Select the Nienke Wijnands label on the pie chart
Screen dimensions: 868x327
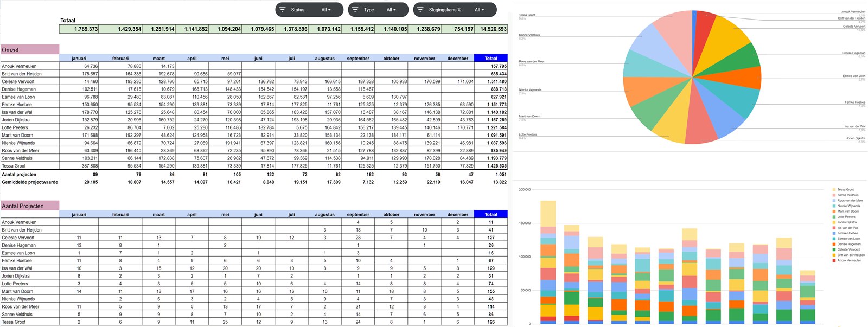530,90
